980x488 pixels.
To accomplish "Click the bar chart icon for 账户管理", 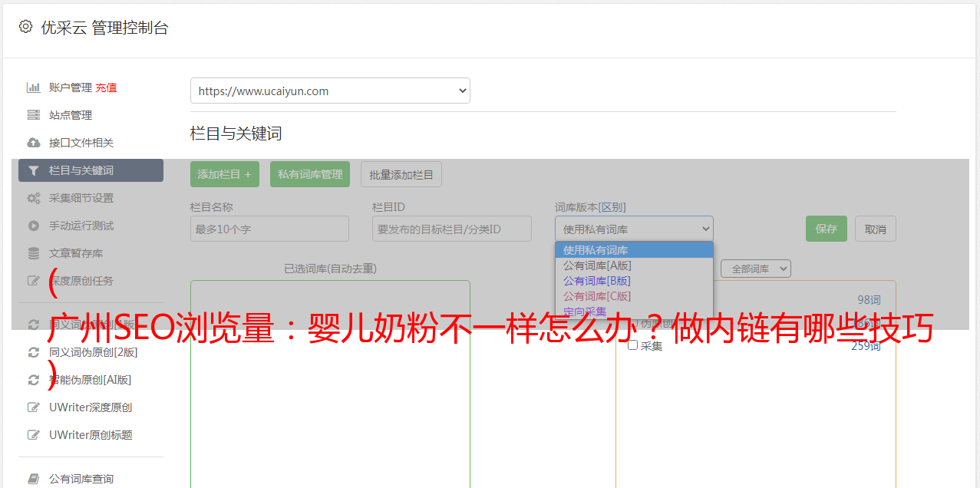I will [x=34, y=87].
